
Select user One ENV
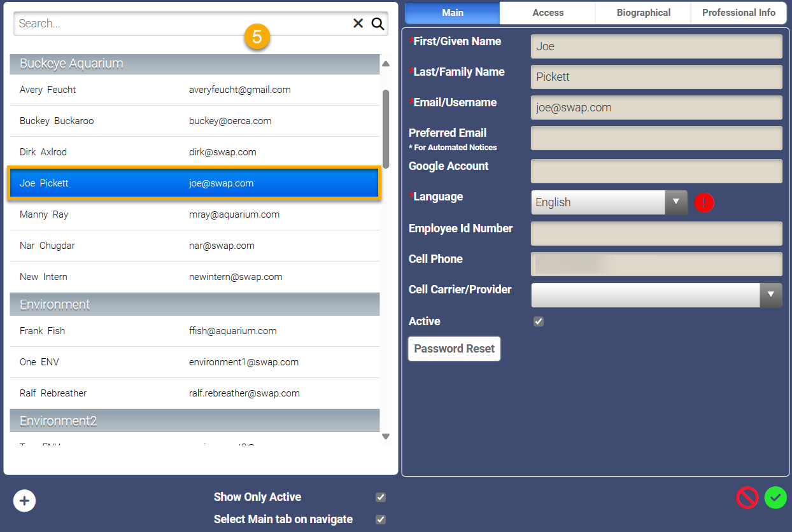coord(195,362)
